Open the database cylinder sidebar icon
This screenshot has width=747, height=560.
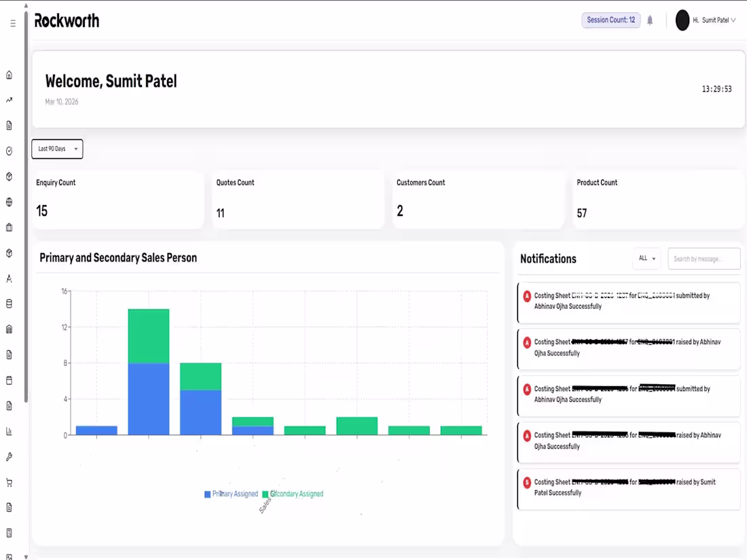coord(9,304)
